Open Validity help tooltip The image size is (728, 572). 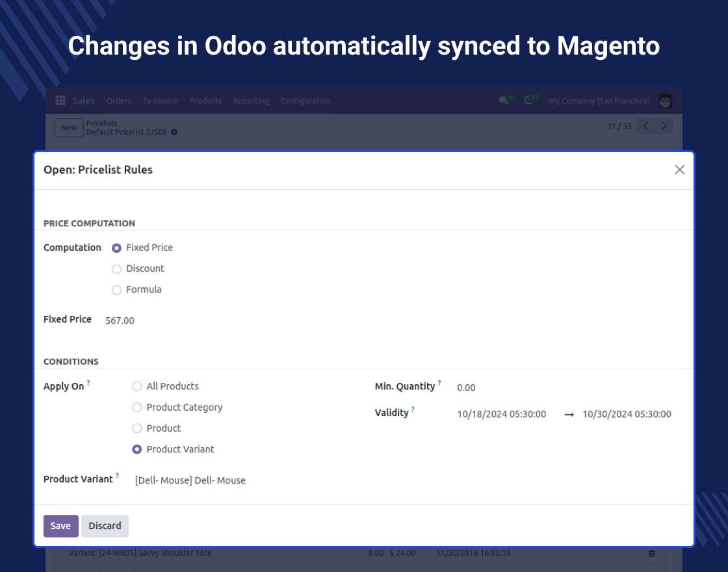[x=413, y=409]
